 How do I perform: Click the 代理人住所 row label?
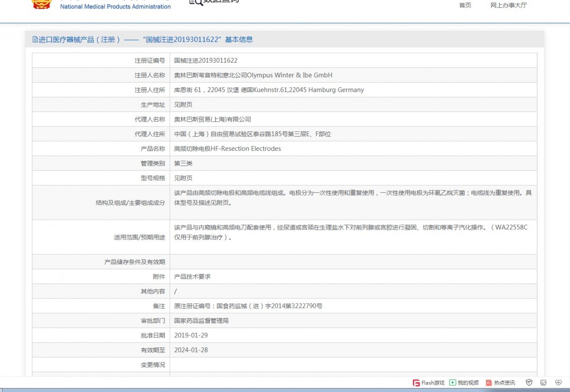[150, 134]
